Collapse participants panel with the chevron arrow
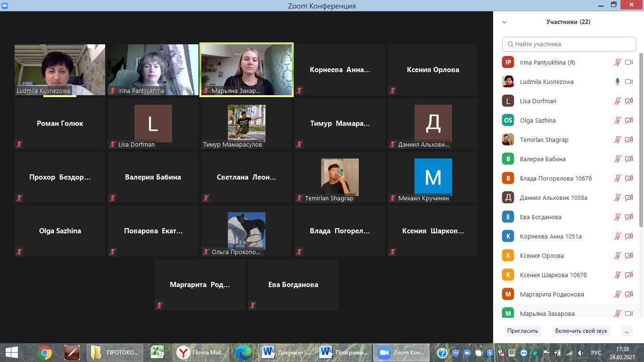The image size is (644, 362). (x=504, y=22)
